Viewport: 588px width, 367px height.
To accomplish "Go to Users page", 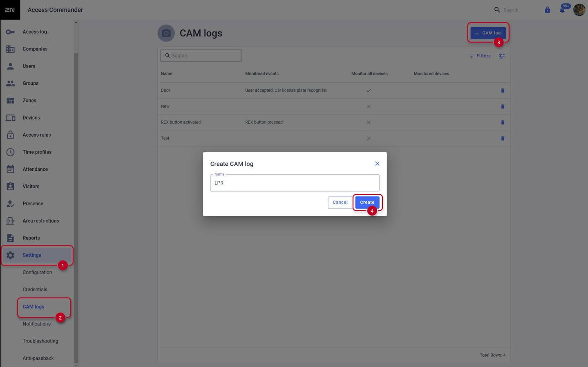I will [29, 66].
